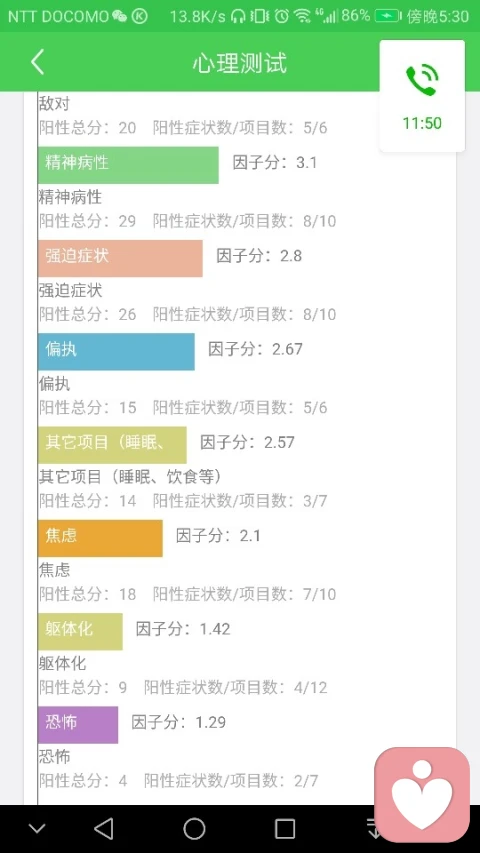Tap the 心理测试 page title
480x853 pixels.
(239, 63)
